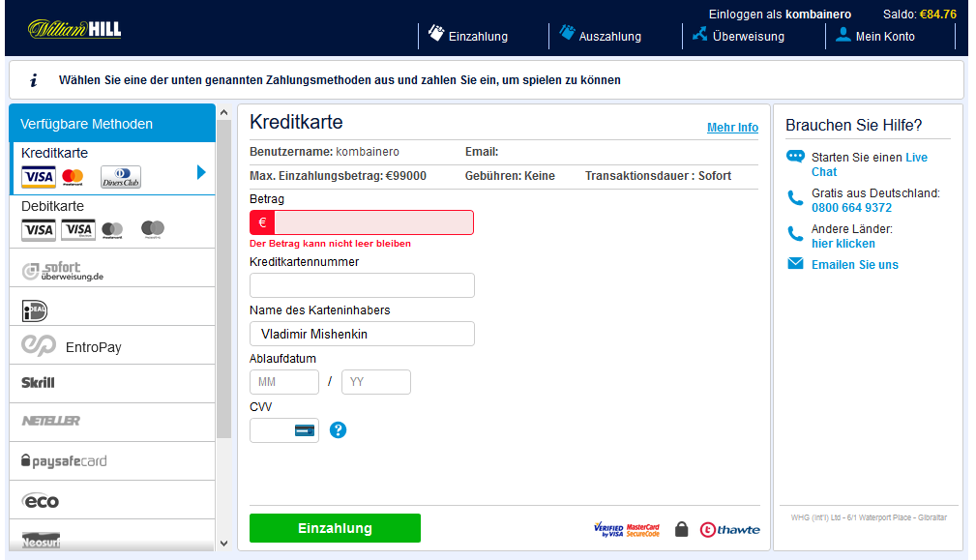Click the blue arrow next to Kreditkarte
The width and height of the screenshot is (976, 560).
pyautogui.click(x=201, y=172)
